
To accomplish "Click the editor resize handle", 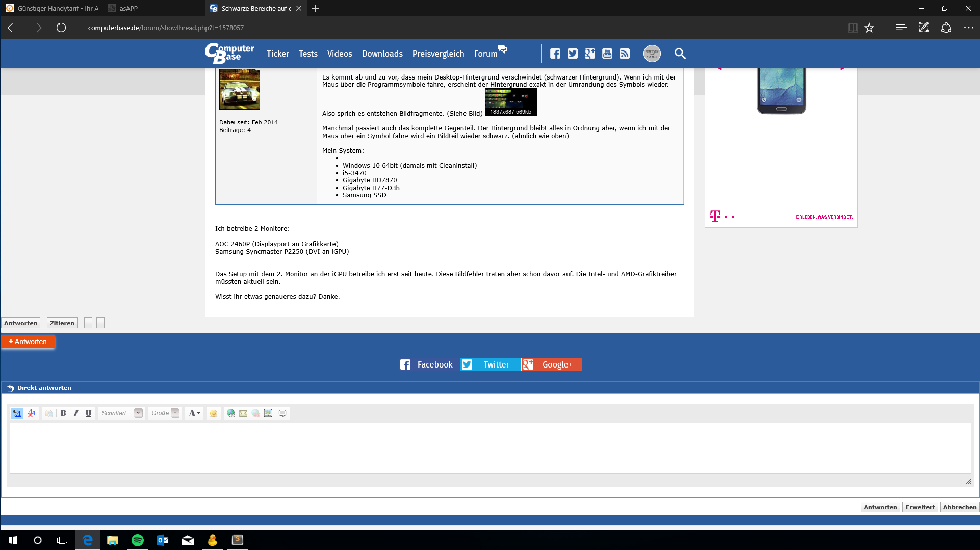I will [968, 482].
